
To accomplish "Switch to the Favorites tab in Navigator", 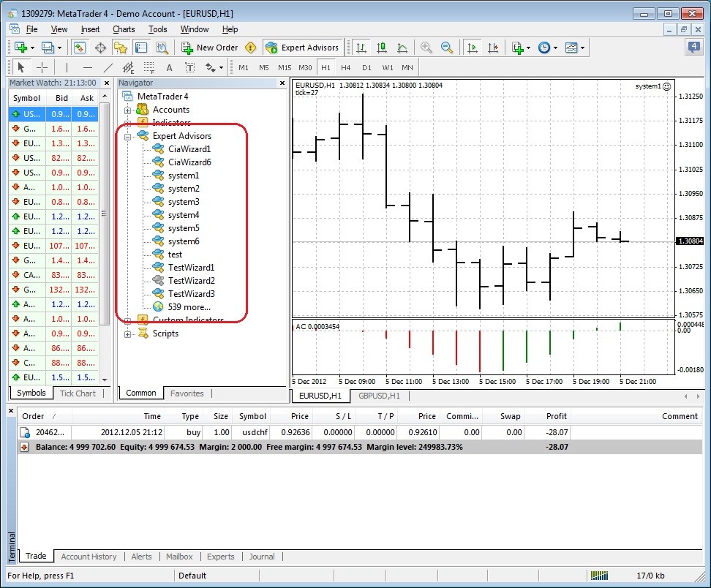I will (x=187, y=393).
